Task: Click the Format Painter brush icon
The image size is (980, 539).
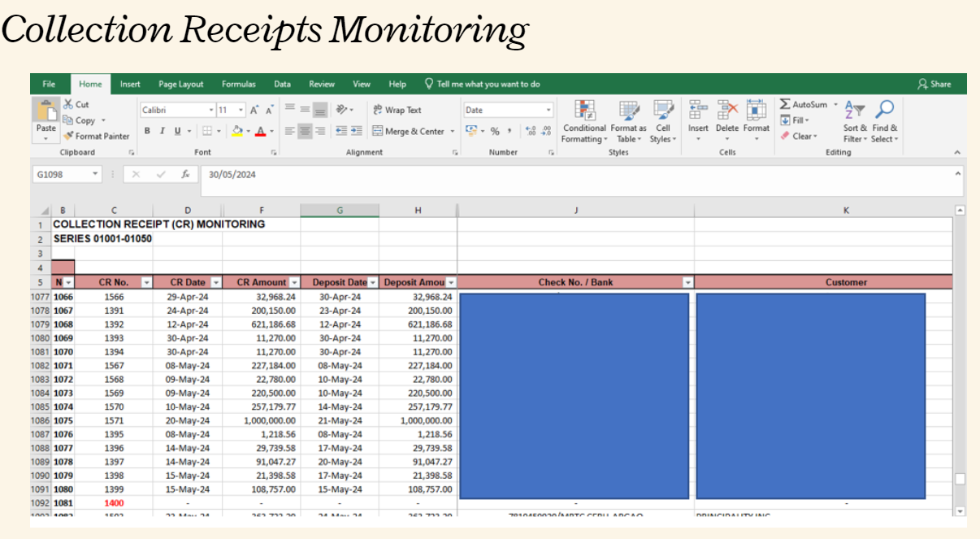Action: point(69,137)
